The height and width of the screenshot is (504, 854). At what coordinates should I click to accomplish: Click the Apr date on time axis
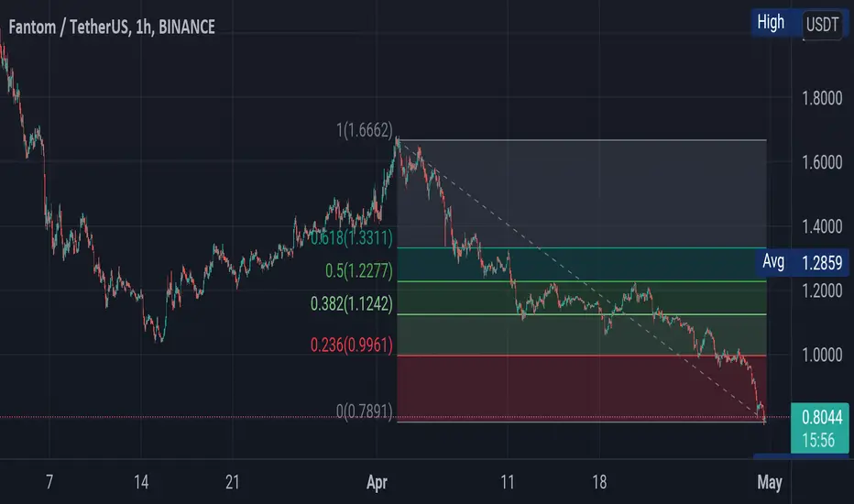point(377,482)
